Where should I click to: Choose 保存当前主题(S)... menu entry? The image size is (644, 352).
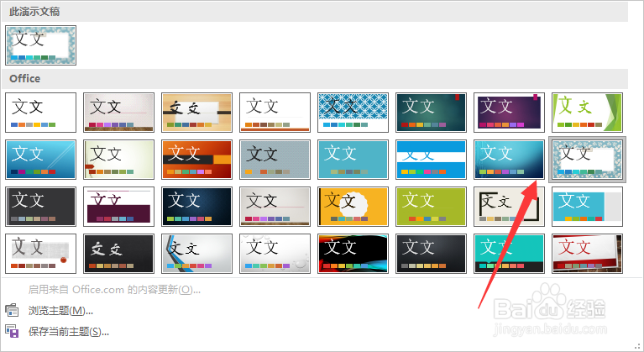[x=69, y=332]
